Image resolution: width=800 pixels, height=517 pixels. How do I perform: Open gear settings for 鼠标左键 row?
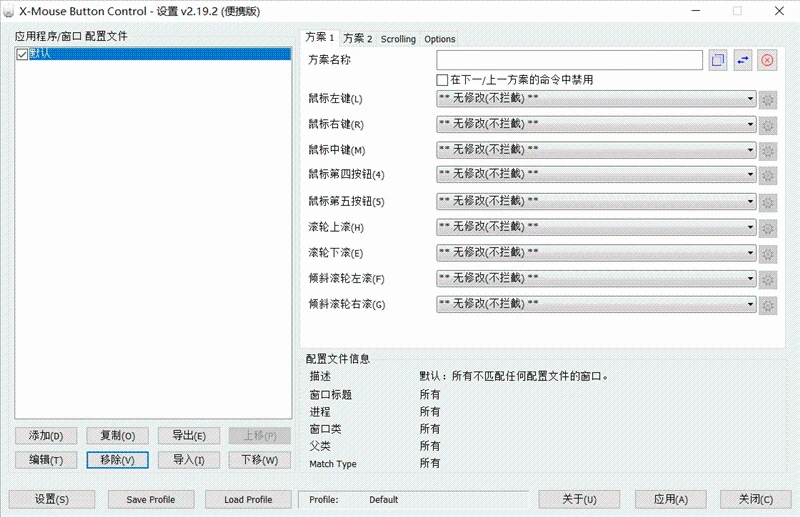[768, 99]
